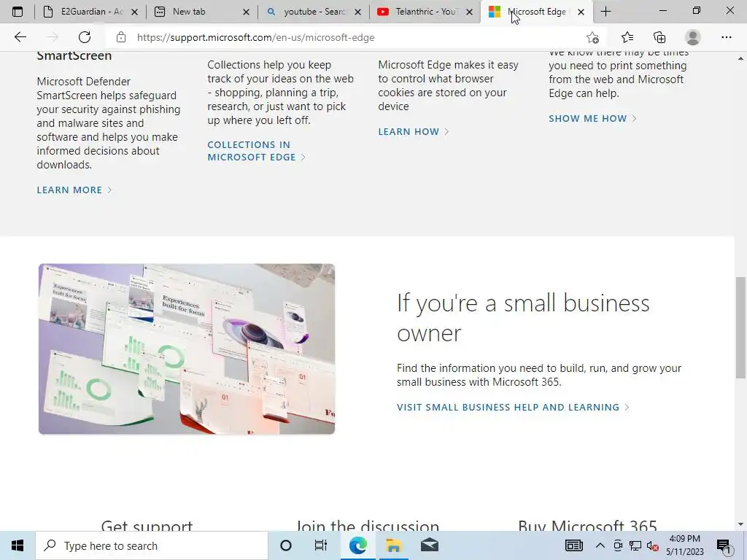Switch to the youtube search tab
Image resolution: width=747 pixels, height=560 pixels.
click(x=314, y=12)
